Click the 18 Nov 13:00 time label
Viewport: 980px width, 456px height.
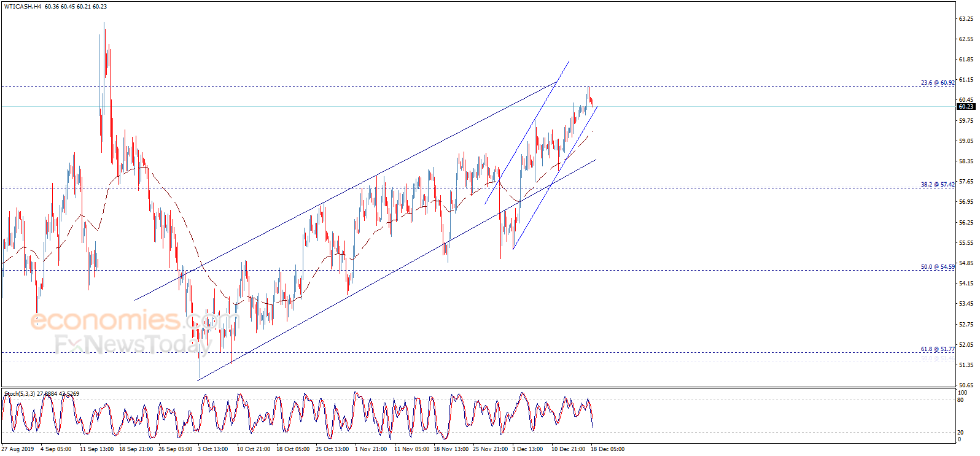pyautogui.click(x=451, y=449)
